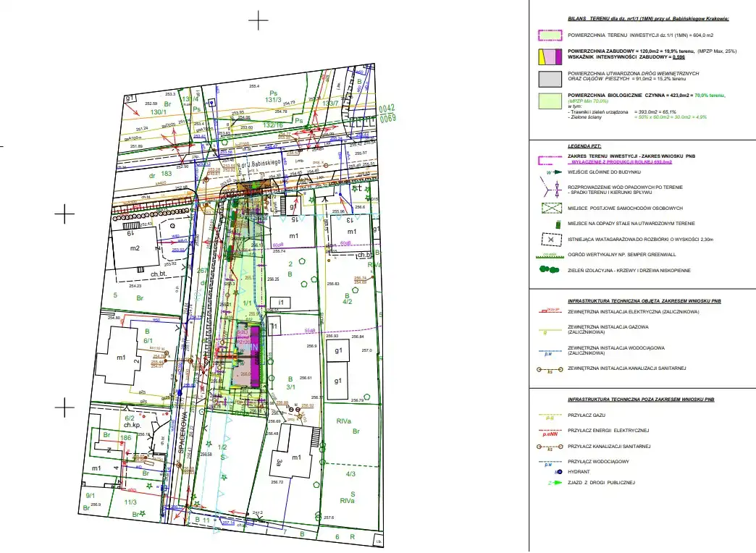This screenshot has width=756, height=553.
Task: Click the rainwater drainage direction symbol
Action: tap(550, 188)
